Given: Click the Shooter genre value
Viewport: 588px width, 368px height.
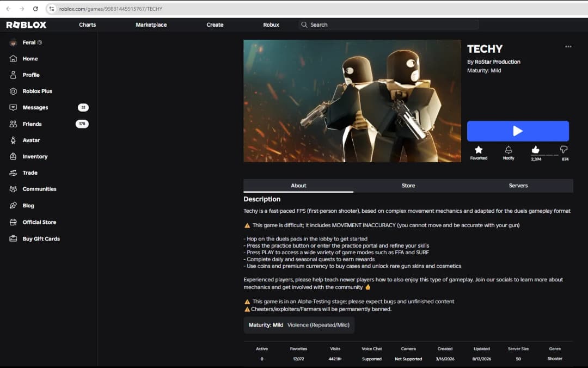Looking at the screenshot, I should tap(555, 359).
